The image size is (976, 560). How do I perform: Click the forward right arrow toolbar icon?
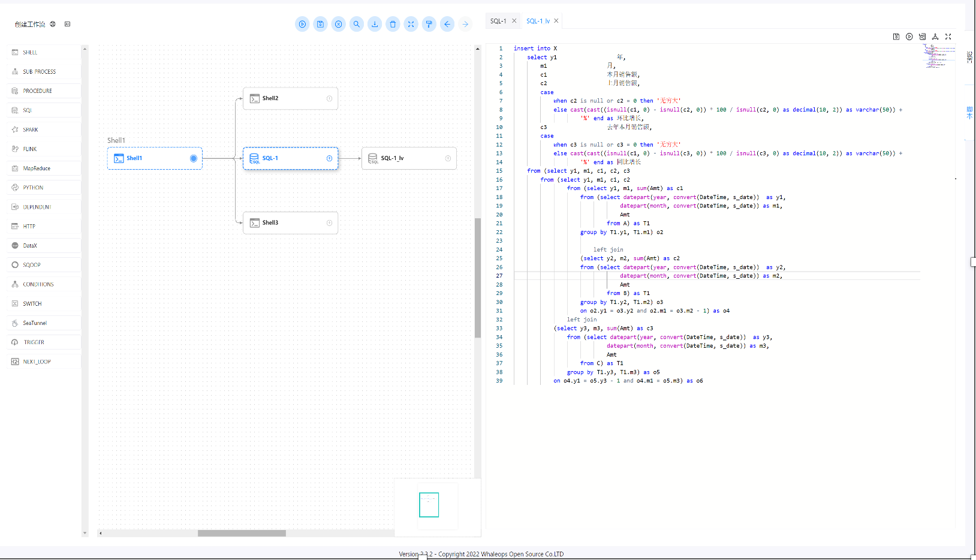coord(465,24)
